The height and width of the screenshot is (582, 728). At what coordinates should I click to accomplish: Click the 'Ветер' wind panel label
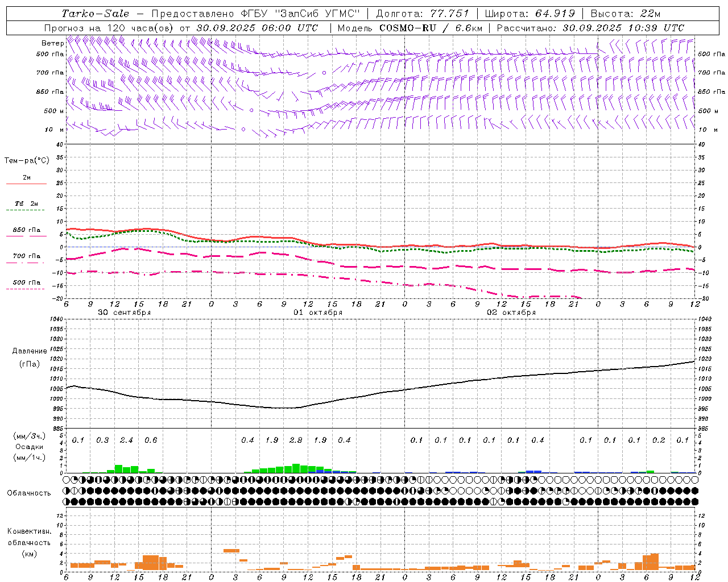tap(53, 43)
